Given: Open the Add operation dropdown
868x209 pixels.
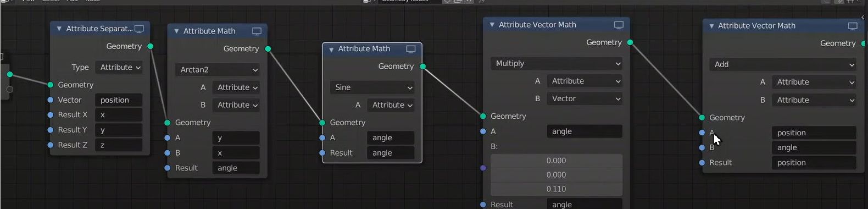Looking at the screenshot, I should pos(783,65).
